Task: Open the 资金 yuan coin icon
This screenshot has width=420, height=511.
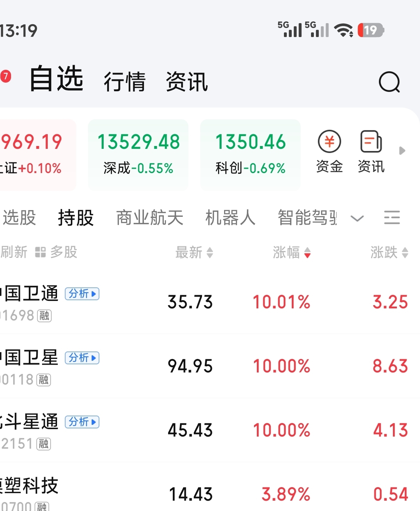Action: click(x=330, y=141)
